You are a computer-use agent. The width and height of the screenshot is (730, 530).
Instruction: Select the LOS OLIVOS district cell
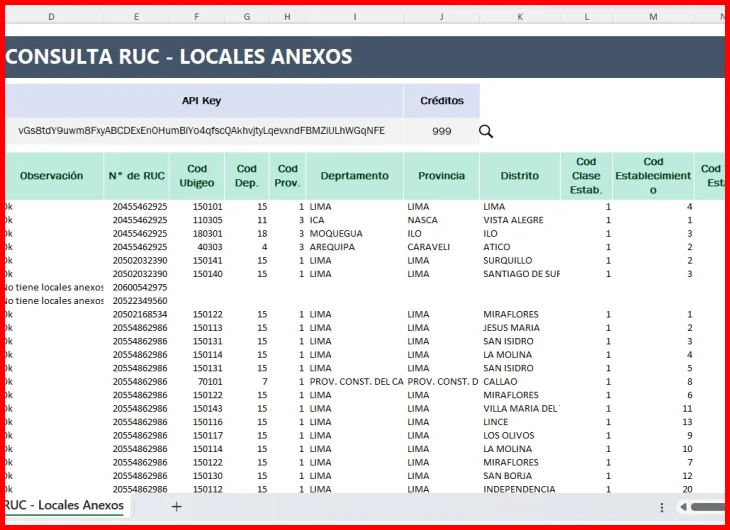click(520, 435)
